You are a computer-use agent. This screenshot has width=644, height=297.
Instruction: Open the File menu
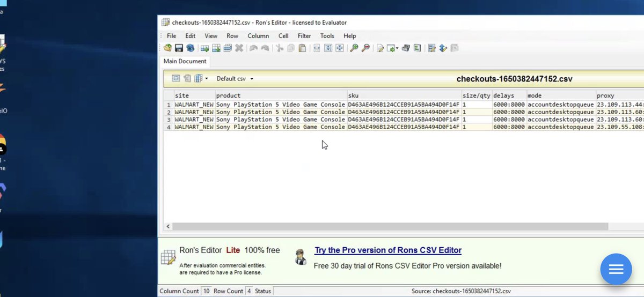click(x=171, y=36)
